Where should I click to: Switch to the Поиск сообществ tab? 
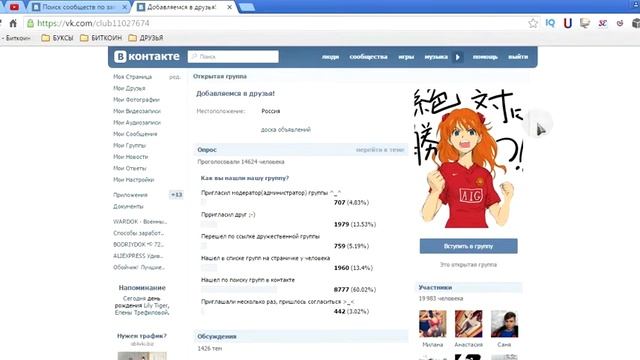tap(79, 7)
